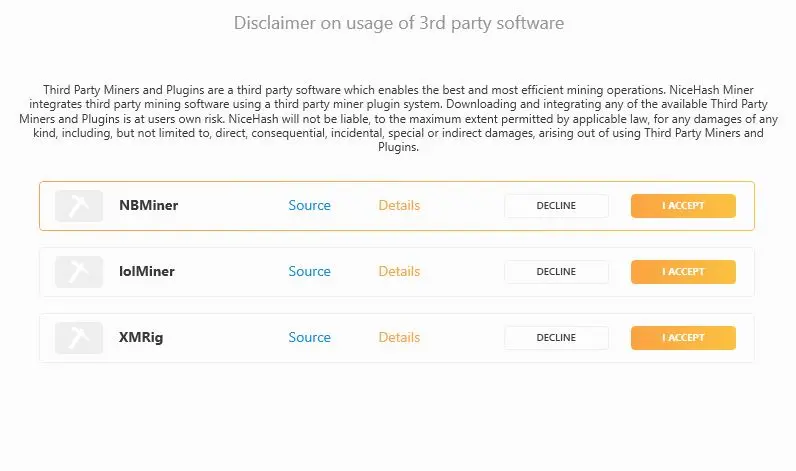The image size is (796, 471).
Task: View Details for NBMiner
Action: click(399, 205)
